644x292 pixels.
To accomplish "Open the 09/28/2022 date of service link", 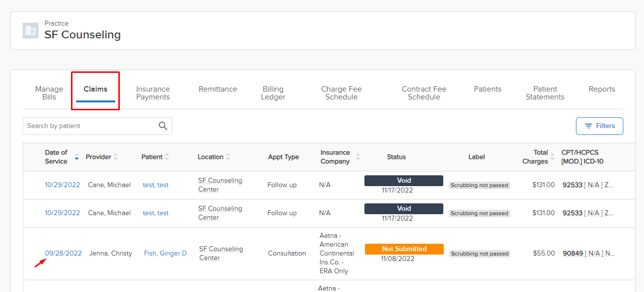I will coord(63,254).
